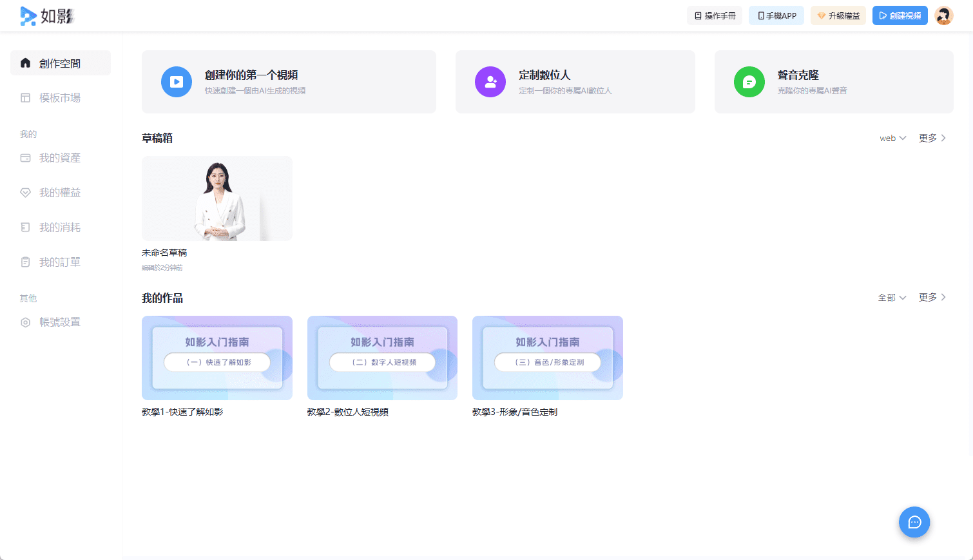The image size is (973, 560).
Task: Click the diamond icon beside 我的權益
Action: 26,193
